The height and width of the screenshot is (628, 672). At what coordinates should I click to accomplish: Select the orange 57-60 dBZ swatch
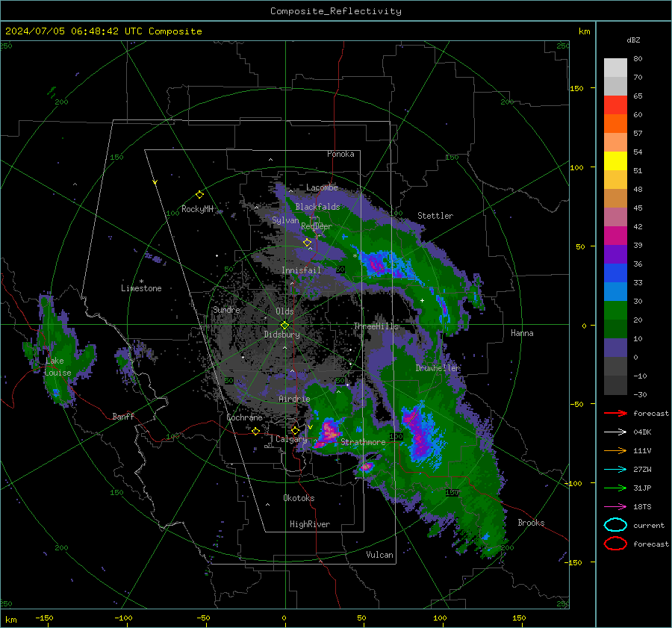[x=615, y=124]
